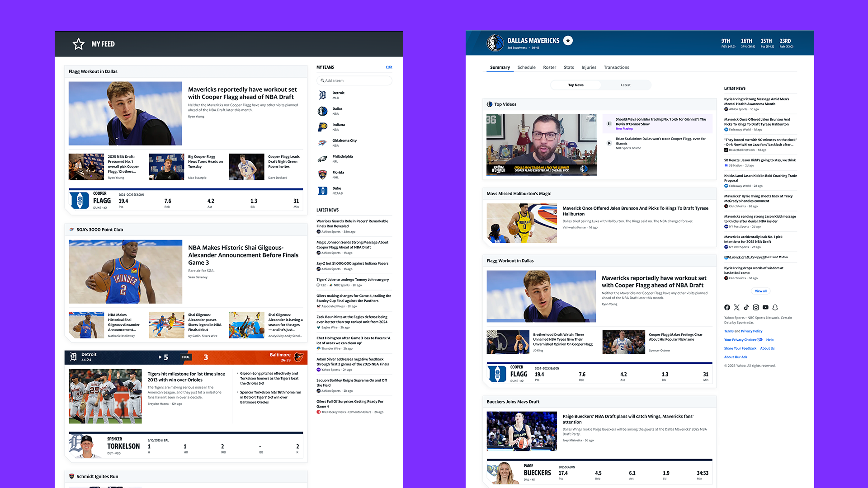
Task: Toggle the Mavericks favorite star badge
Action: 568,41
